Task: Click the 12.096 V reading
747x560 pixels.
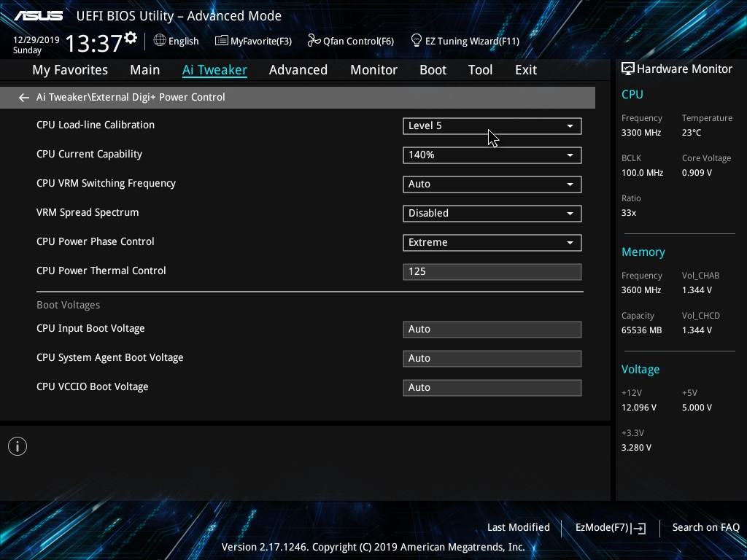Action: [638, 407]
